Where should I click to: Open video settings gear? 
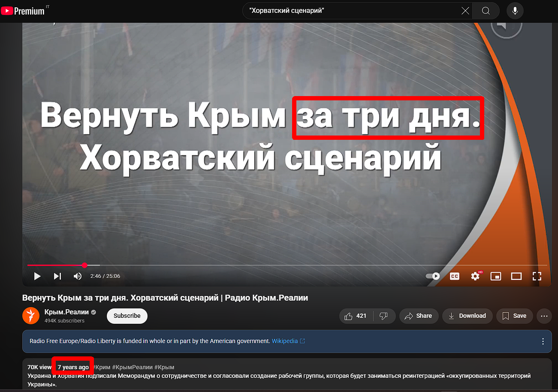475,276
